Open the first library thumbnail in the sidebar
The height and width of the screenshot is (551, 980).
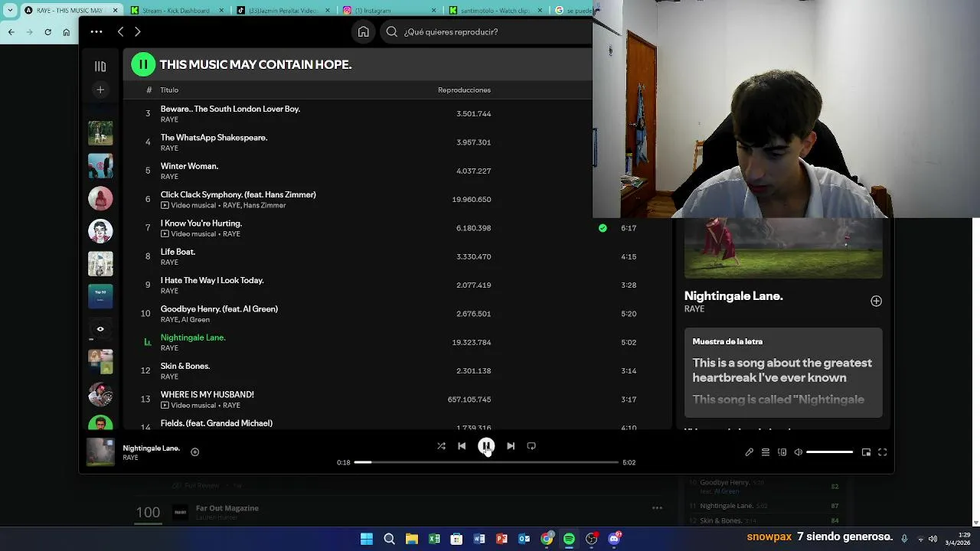point(100,133)
